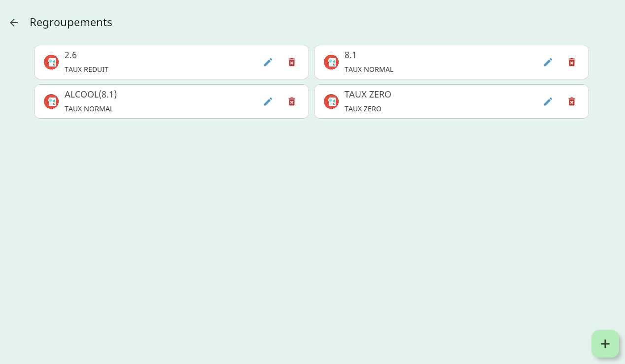Add a new grouping with plus button
The width and height of the screenshot is (625, 364).
pyautogui.click(x=605, y=344)
